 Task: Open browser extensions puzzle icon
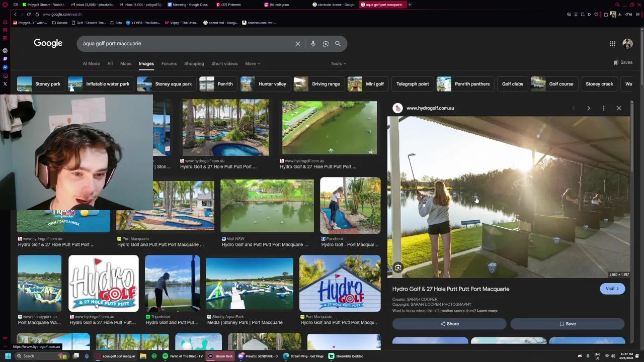pos(606,15)
